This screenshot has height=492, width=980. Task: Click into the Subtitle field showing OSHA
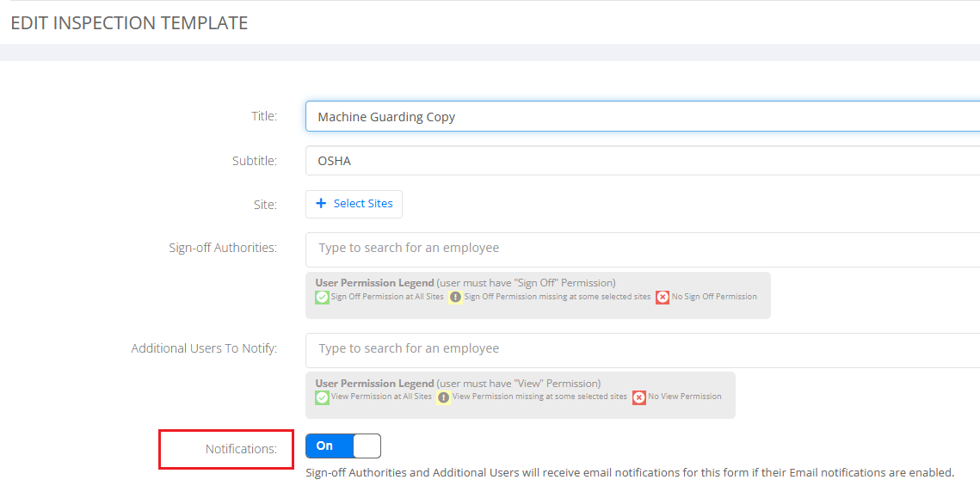point(643,161)
